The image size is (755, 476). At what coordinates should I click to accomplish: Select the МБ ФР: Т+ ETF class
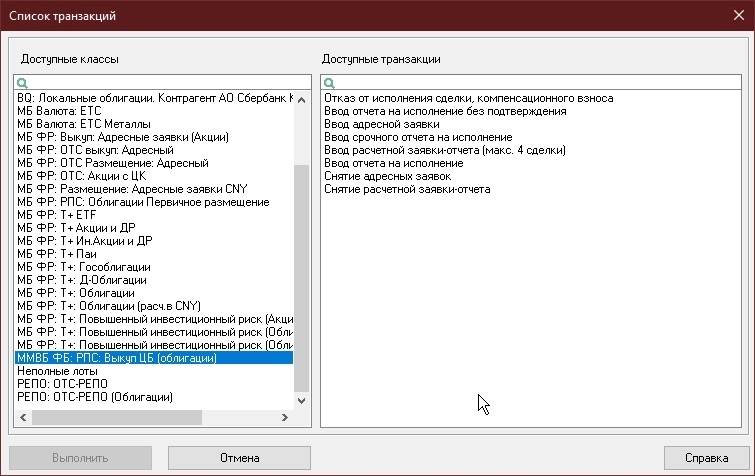coord(154,215)
